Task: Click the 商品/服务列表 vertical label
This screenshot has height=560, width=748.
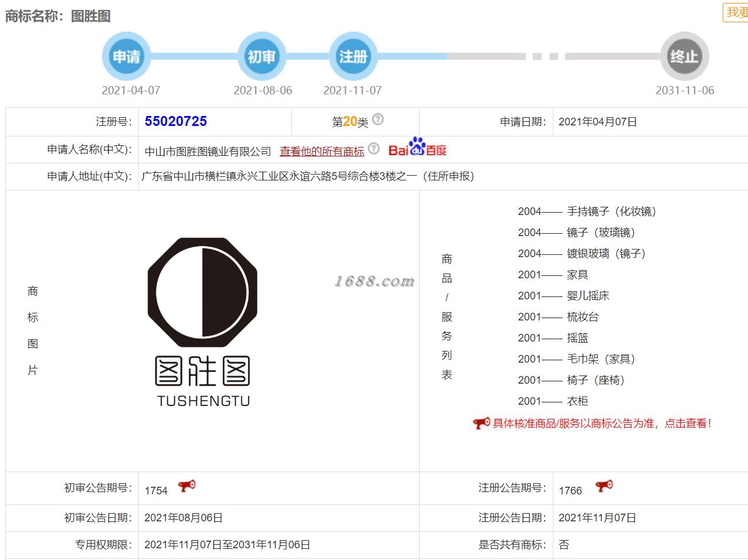Action: click(447, 317)
